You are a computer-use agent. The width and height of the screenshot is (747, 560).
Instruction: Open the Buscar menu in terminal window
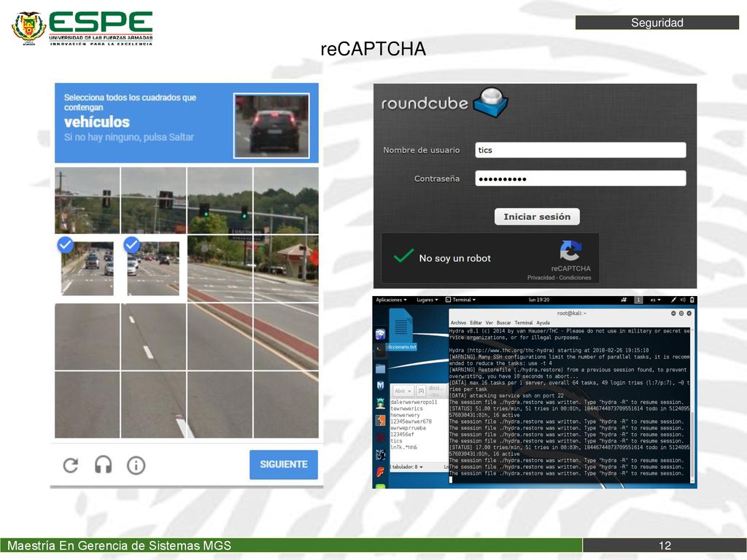click(x=503, y=322)
